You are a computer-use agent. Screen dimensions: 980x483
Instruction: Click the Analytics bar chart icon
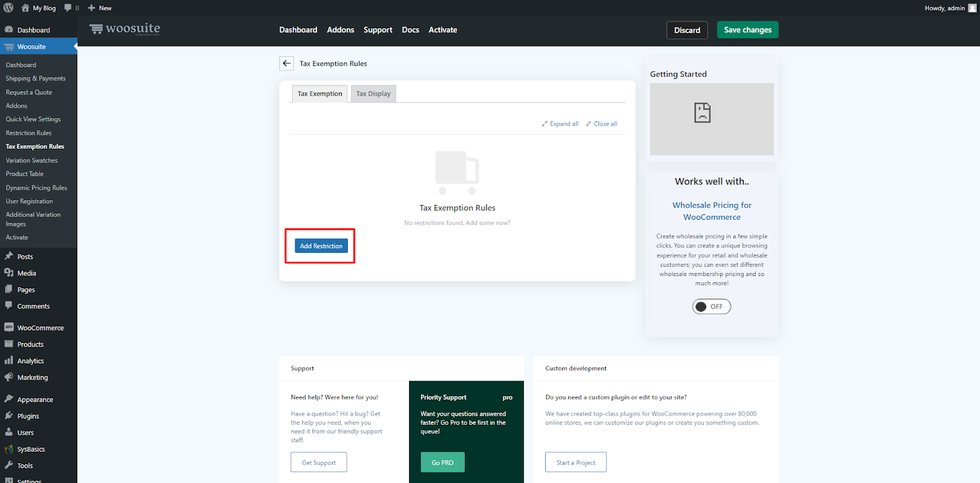coord(9,361)
